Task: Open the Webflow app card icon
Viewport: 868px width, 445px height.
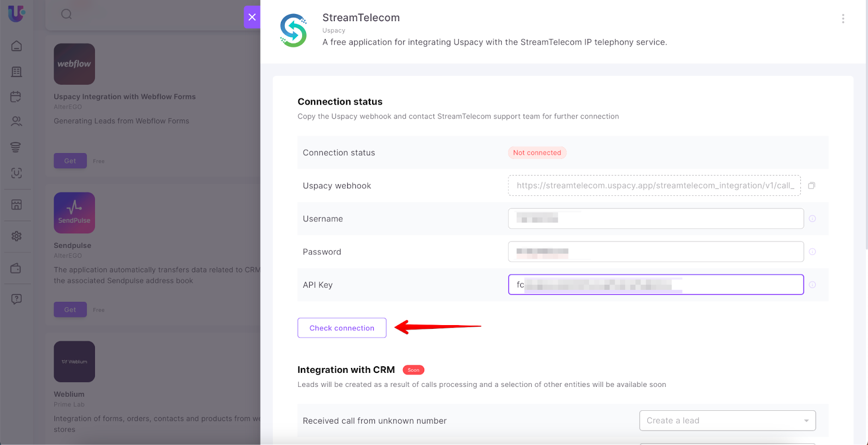Action: (74, 64)
